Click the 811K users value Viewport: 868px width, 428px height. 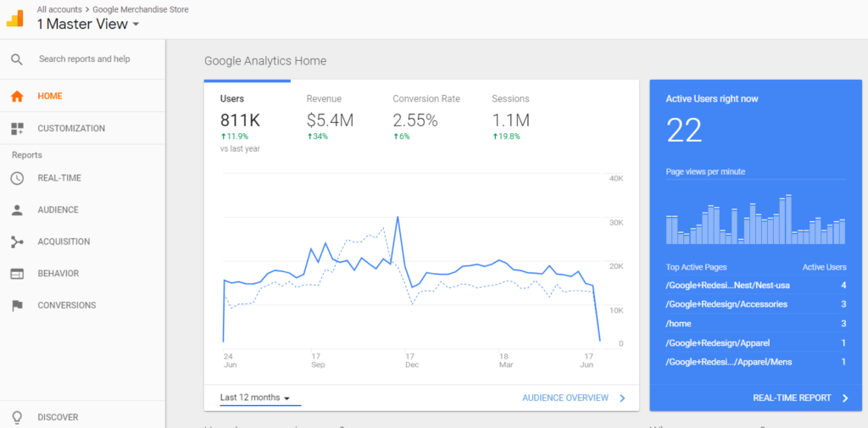click(240, 120)
